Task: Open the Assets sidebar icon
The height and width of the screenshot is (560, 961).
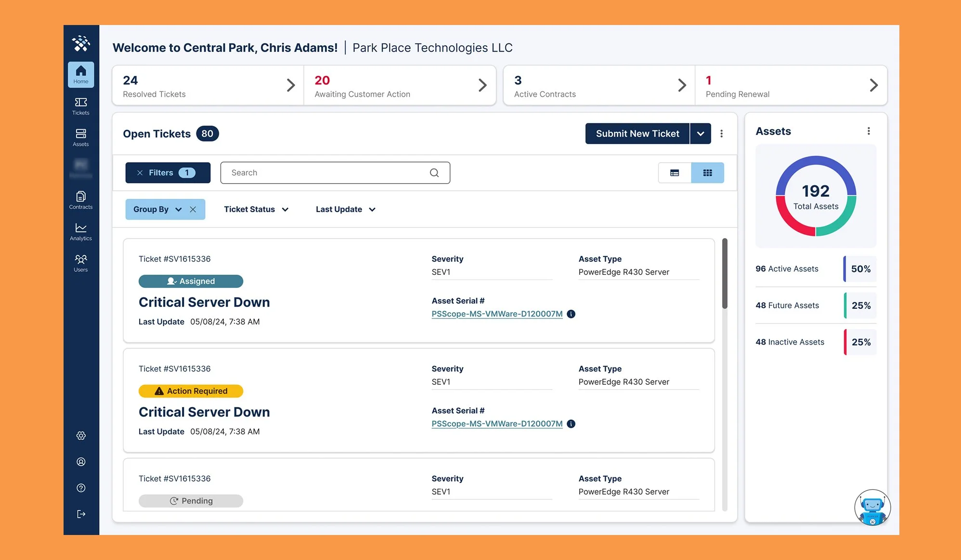Action: point(81,137)
